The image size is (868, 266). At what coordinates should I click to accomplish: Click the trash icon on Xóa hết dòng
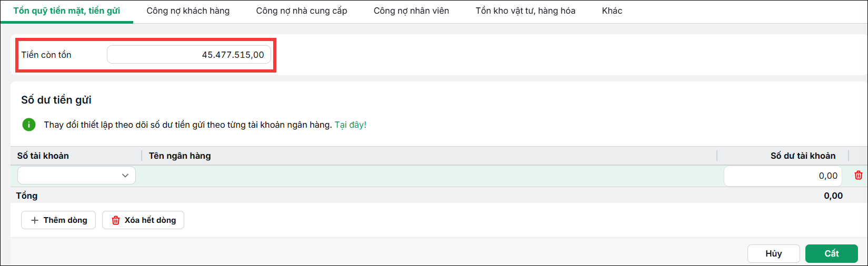pos(116,220)
